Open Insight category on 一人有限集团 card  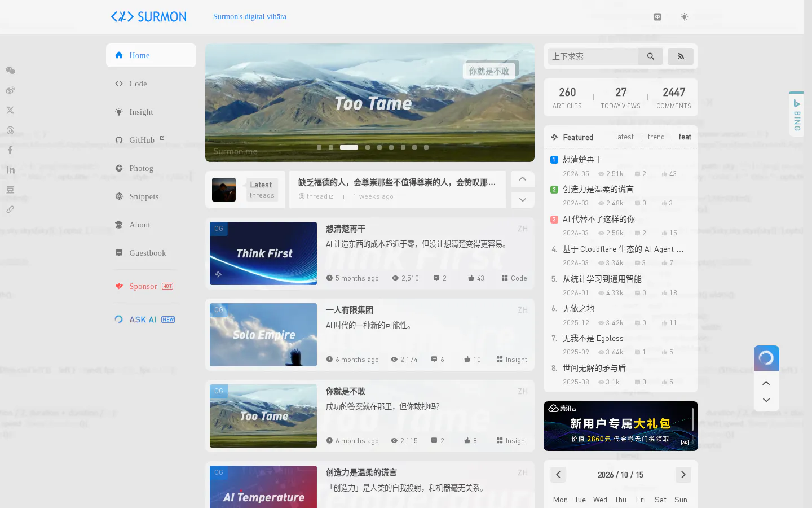click(512, 360)
